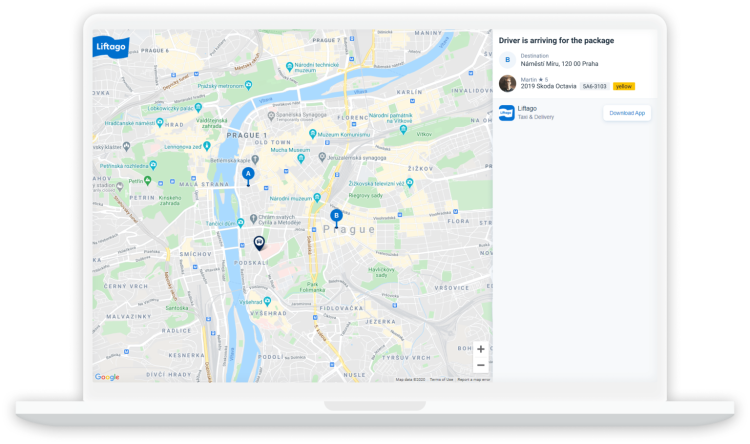Click Vyšehrad map marker

click(x=267, y=301)
